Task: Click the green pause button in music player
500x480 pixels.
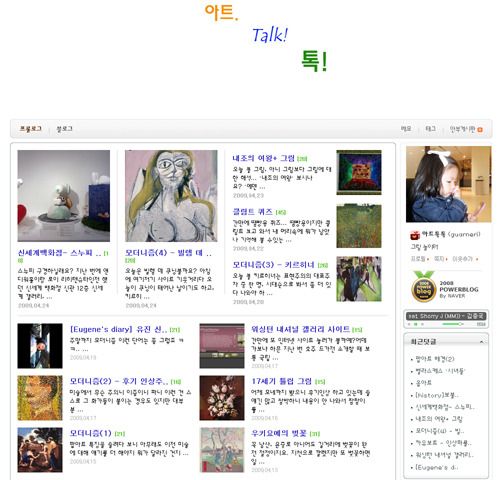Action: (415, 324)
